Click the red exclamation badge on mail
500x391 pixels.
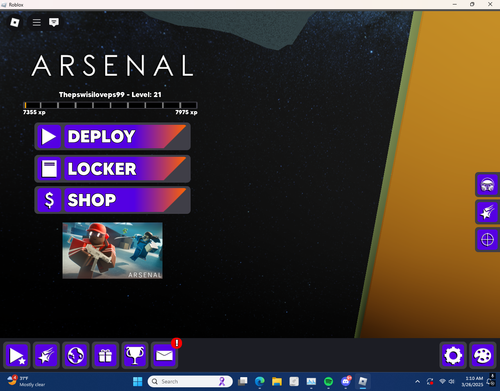pos(177,343)
